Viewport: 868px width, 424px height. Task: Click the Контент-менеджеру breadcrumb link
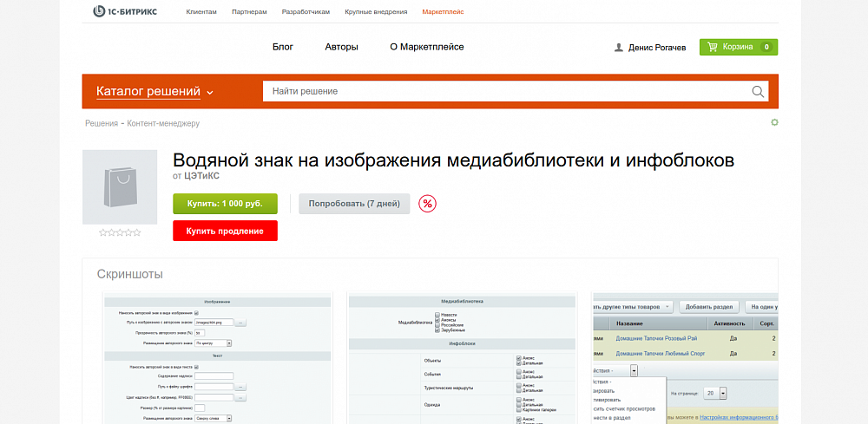[x=163, y=123]
